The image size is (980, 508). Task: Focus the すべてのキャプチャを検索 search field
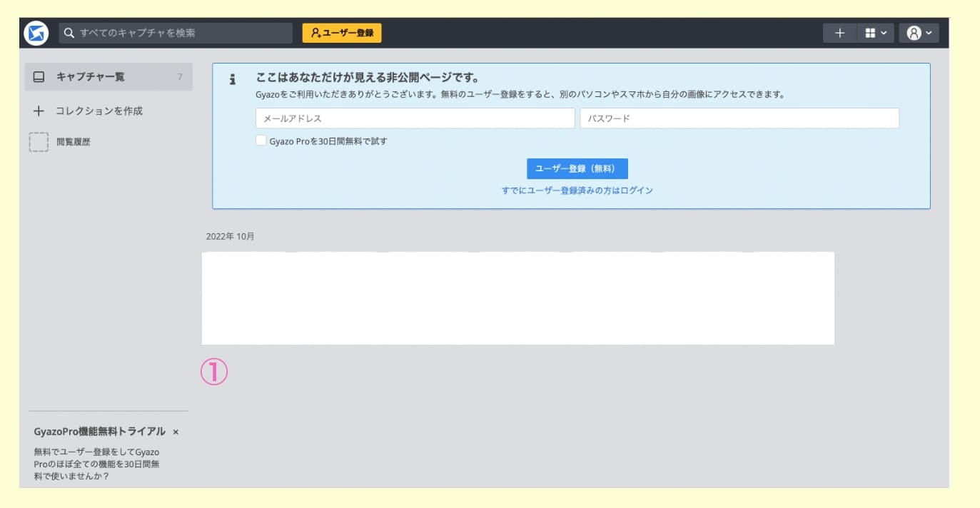pyautogui.click(x=176, y=33)
